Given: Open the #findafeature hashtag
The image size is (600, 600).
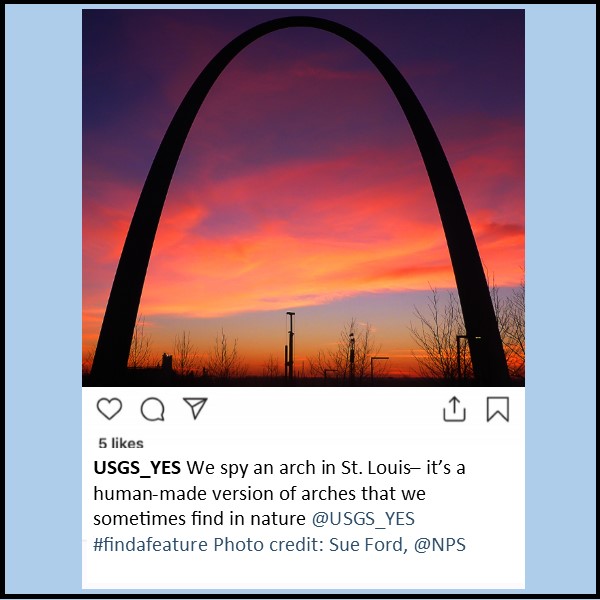Looking at the screenshot, I should 150,545.
